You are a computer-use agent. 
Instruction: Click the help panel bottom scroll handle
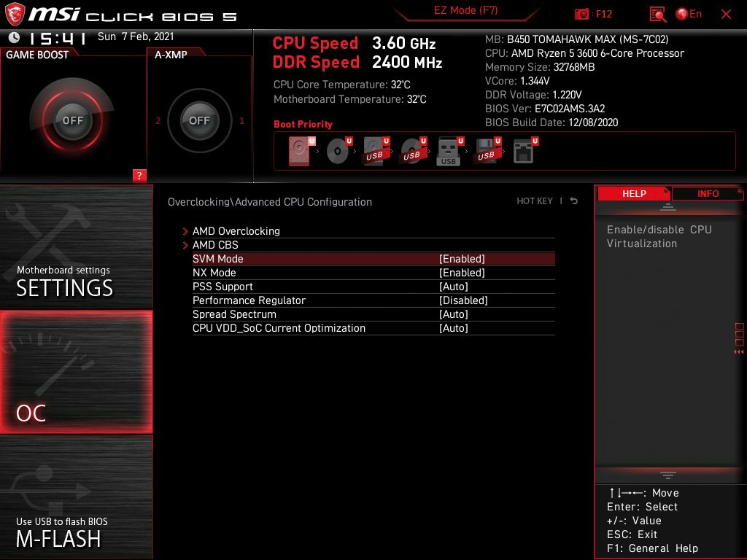tap(668, 475)
